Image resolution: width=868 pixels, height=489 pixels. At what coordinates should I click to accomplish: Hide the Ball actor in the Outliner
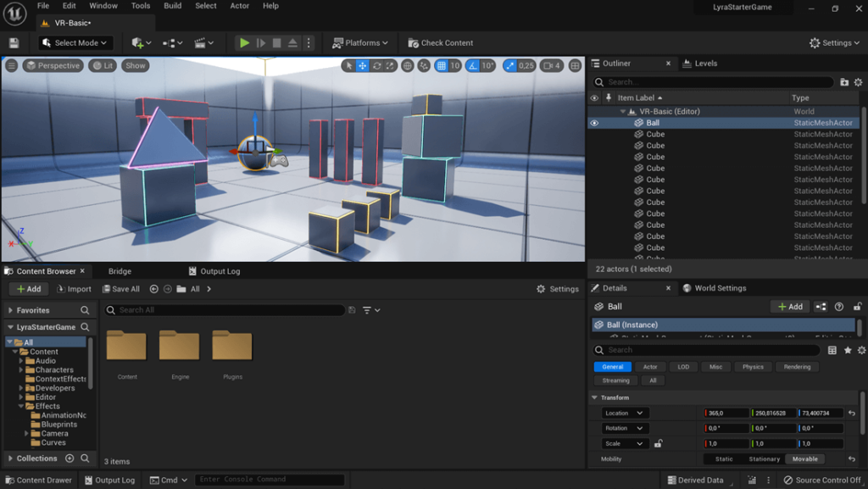[596, 122]
